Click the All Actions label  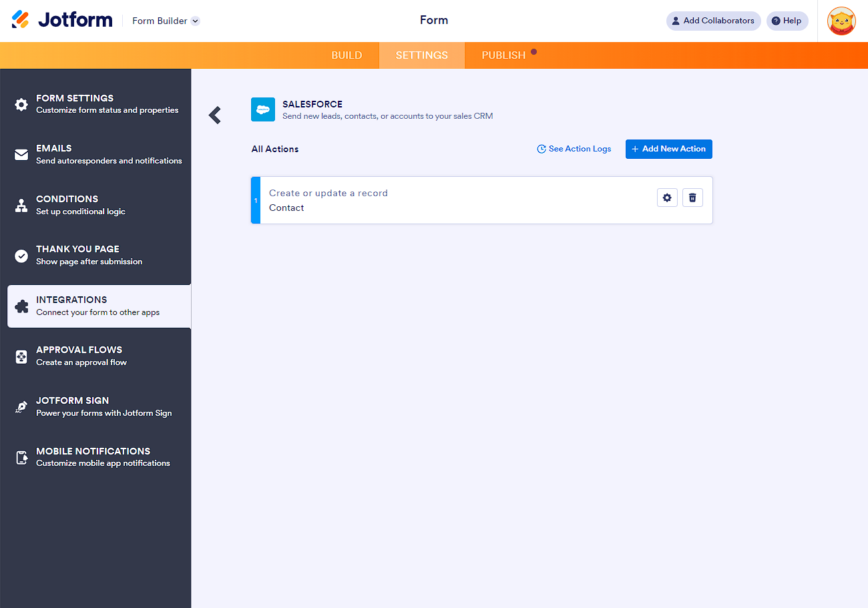coord(275,149)
